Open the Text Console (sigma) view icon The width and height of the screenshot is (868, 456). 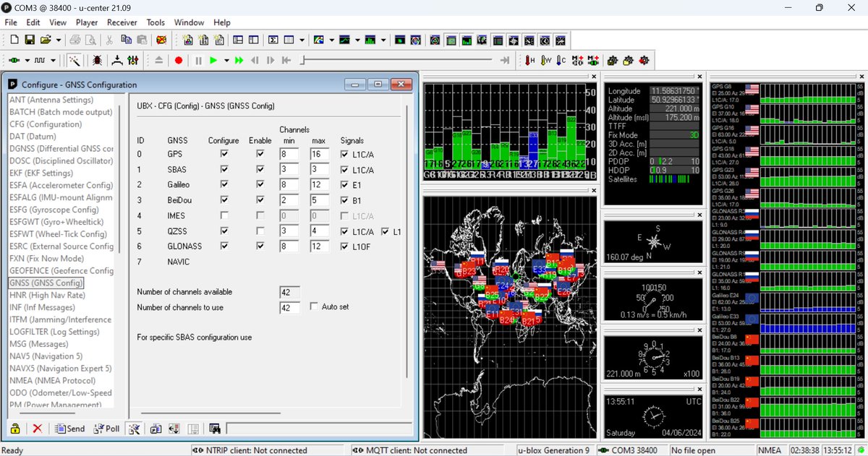273,40
